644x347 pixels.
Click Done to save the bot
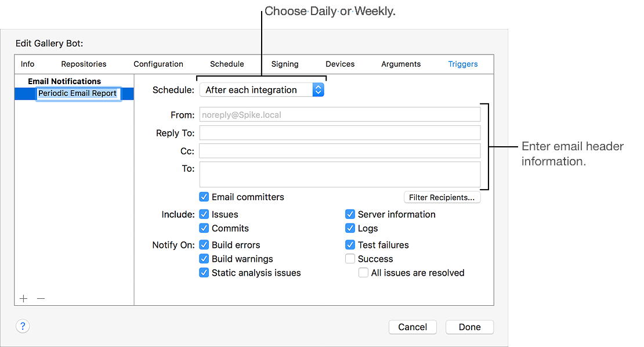point(469,327)
